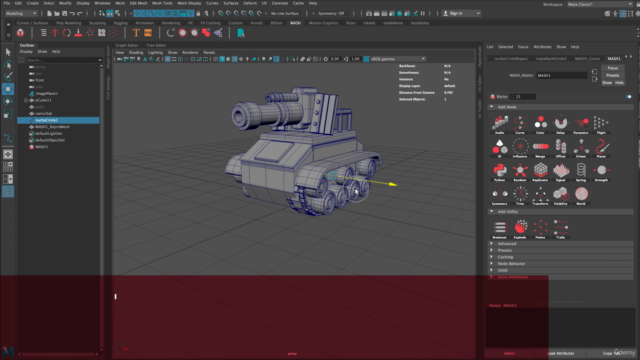Click the orange Type tool shelf icon
Viewport: 640px width, 360px height.
point(136,33)
